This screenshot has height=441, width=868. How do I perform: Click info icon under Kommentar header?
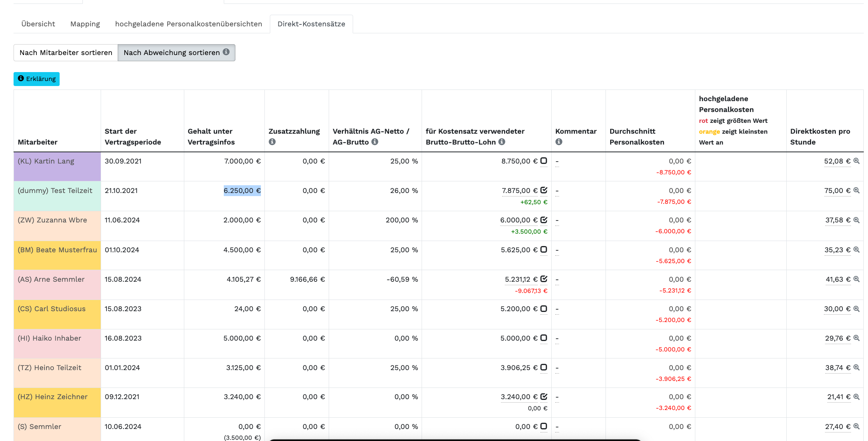(559, 142)
